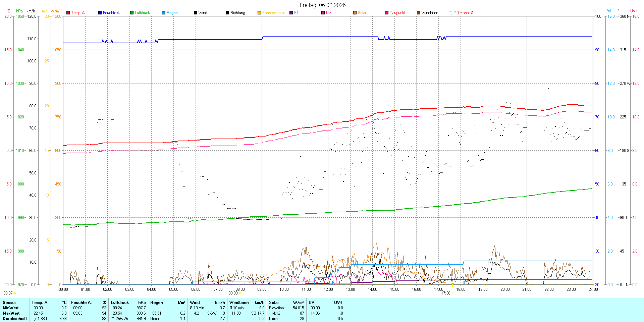
Task: Click the light-blue Regen legend square
Action: click(164, 13)
